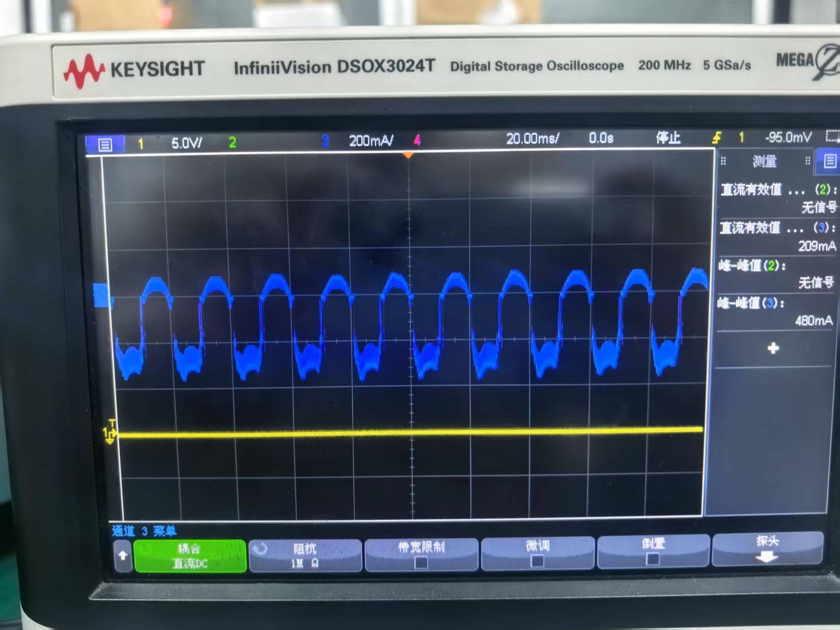Select the orange trigger position marker
This screenshot has height=630, width=840.
pos(408,155)
